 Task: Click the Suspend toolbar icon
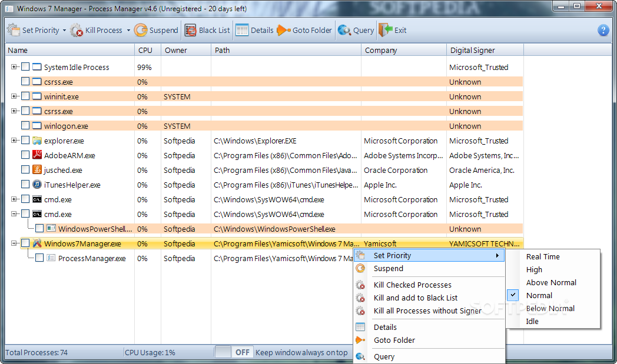tap(141, 30)
